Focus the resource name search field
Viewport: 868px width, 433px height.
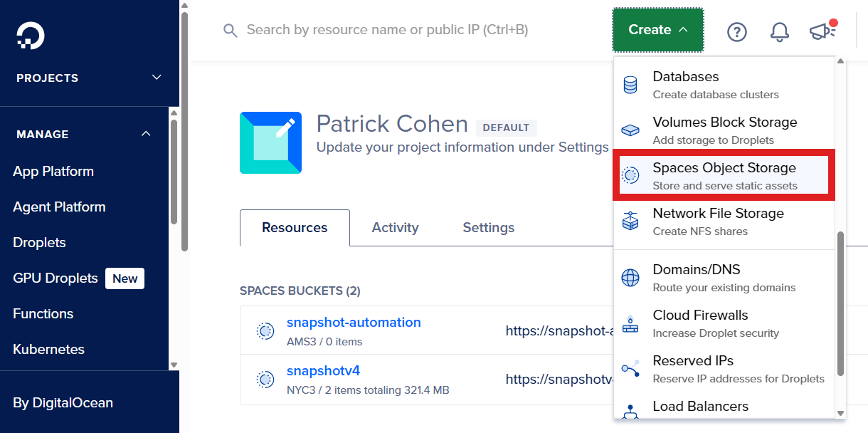pyautogui.click(x=387, y=30)
